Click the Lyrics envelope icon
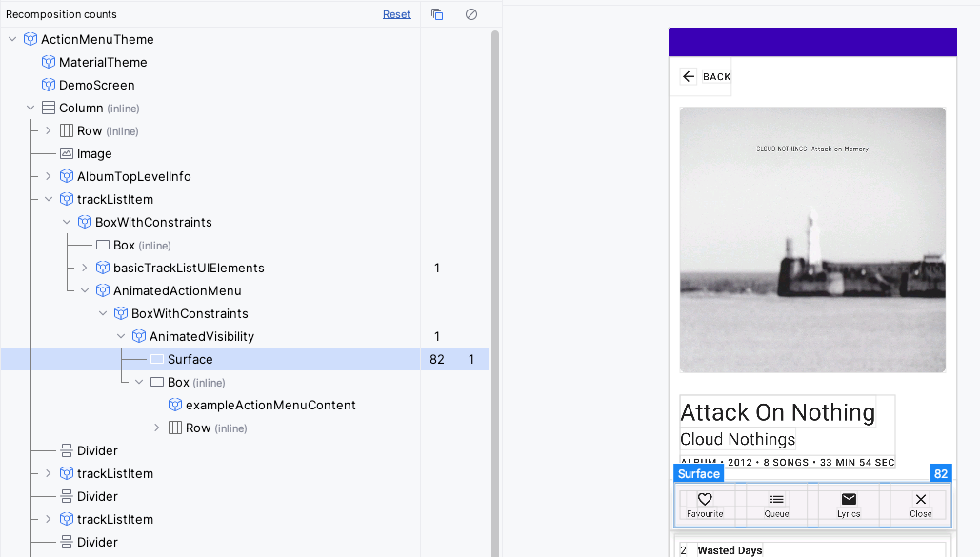980x557 pixels. (849, 499)
